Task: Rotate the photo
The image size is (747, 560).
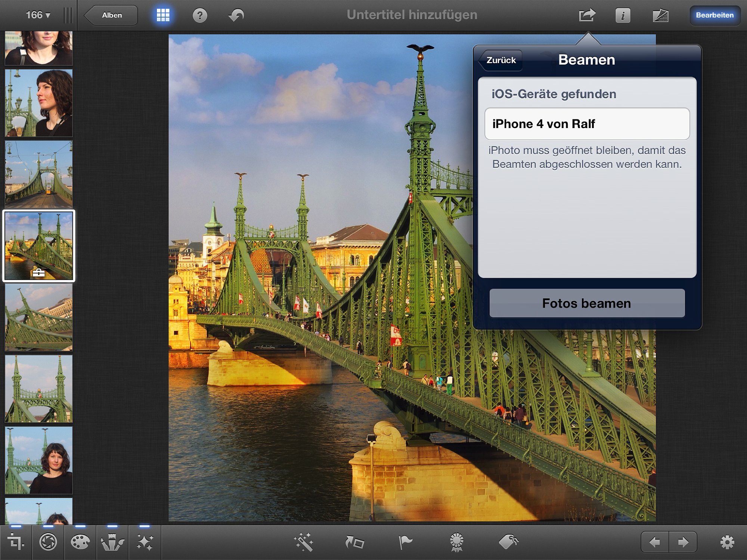Action: coord(354,542)
